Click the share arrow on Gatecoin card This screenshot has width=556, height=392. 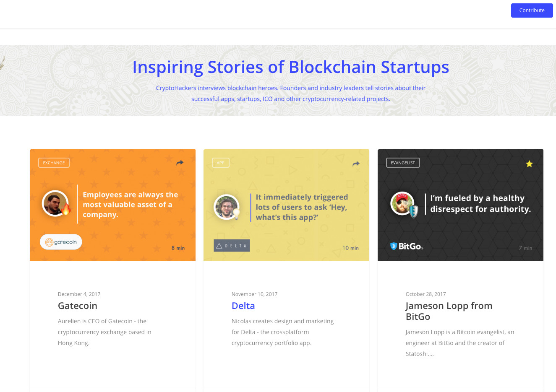coord(180,163)
